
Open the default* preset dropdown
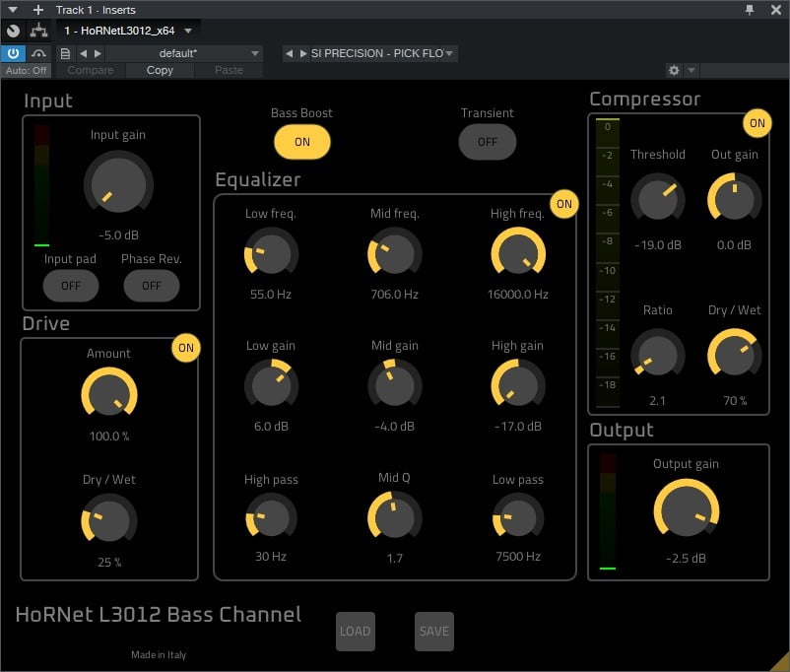click(x=184, y=53)
